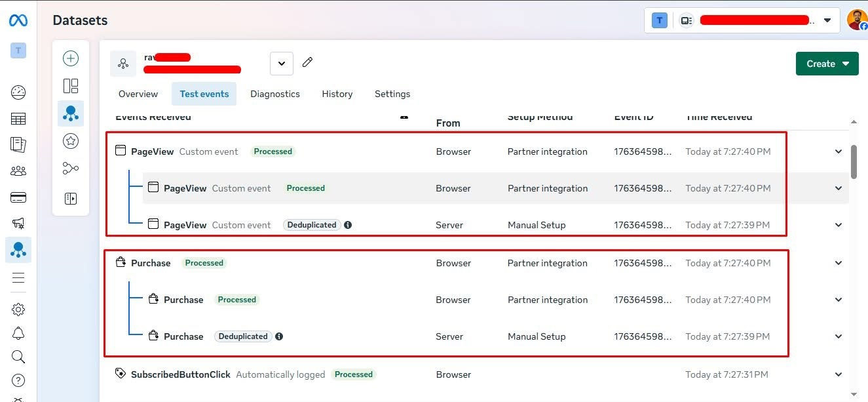Image resolution: width=868 pixels, height=402 pixels.
Task: Click Manual Setup in Server PageView row
Action: pyautogui.click(x=537, y=225)
